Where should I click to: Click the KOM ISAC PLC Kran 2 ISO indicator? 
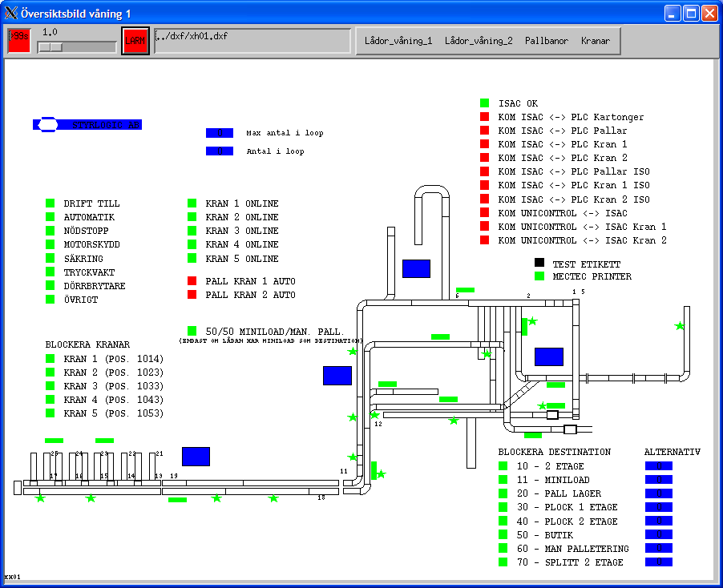pos(484,199)
